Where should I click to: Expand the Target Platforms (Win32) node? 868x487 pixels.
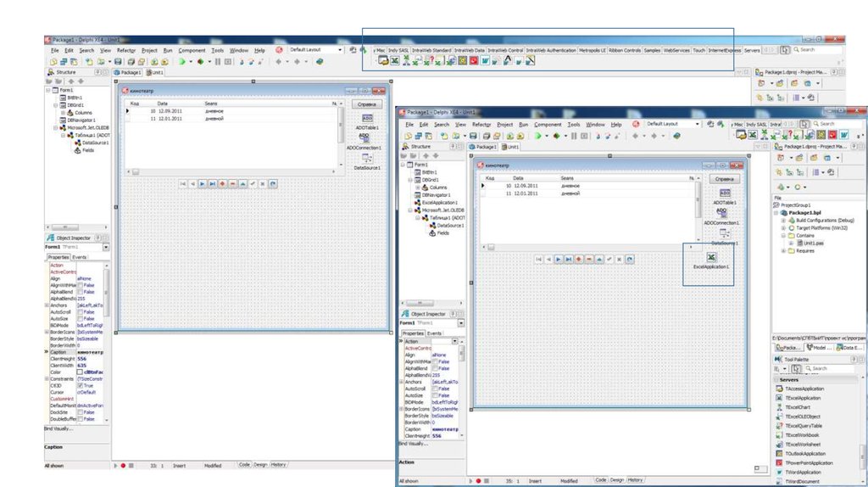[x=784, y=227]
